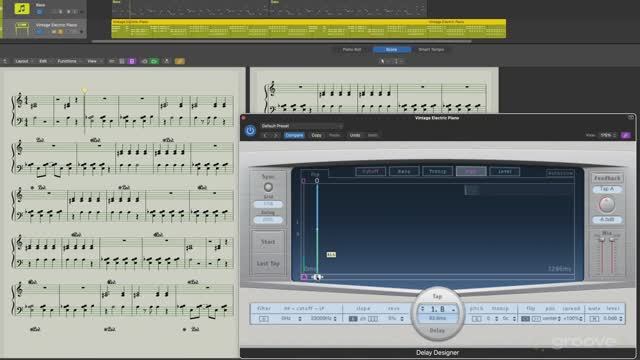Screen dimensions: 640x360
Task: Go to next preset with right arrow
Action: click(276, 135)
